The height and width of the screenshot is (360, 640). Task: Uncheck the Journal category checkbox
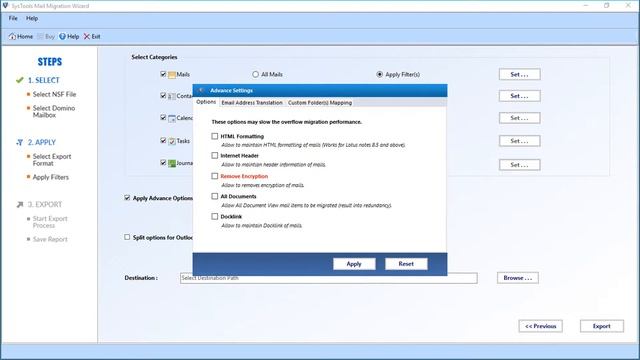(163, 162)
